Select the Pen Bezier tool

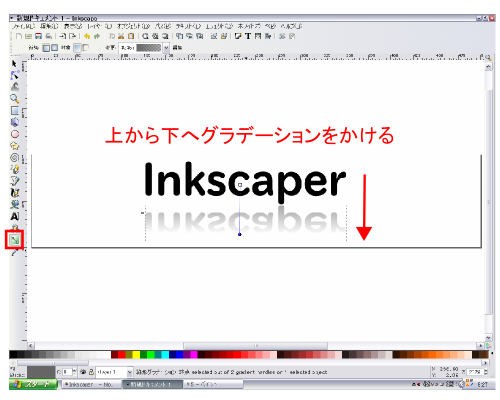click(x=15, y=181)
